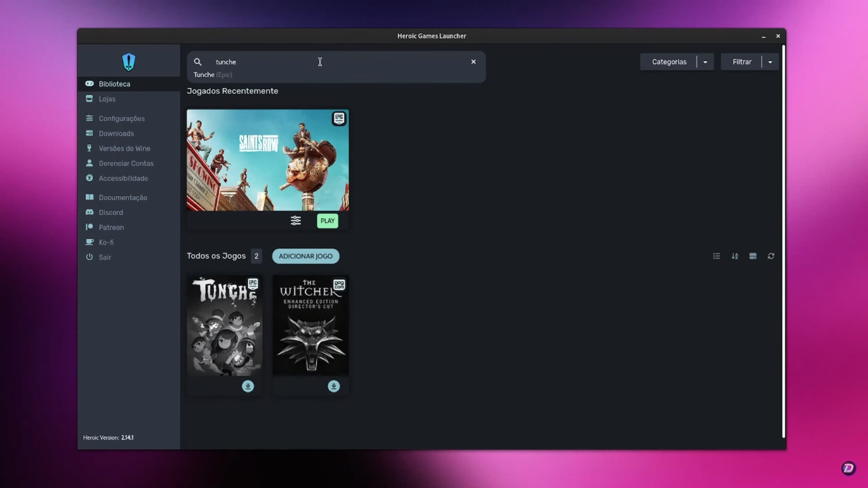Select the Downloads icon in the sidebar
Screen dimensions: 868x488
[x=89, y=133]
